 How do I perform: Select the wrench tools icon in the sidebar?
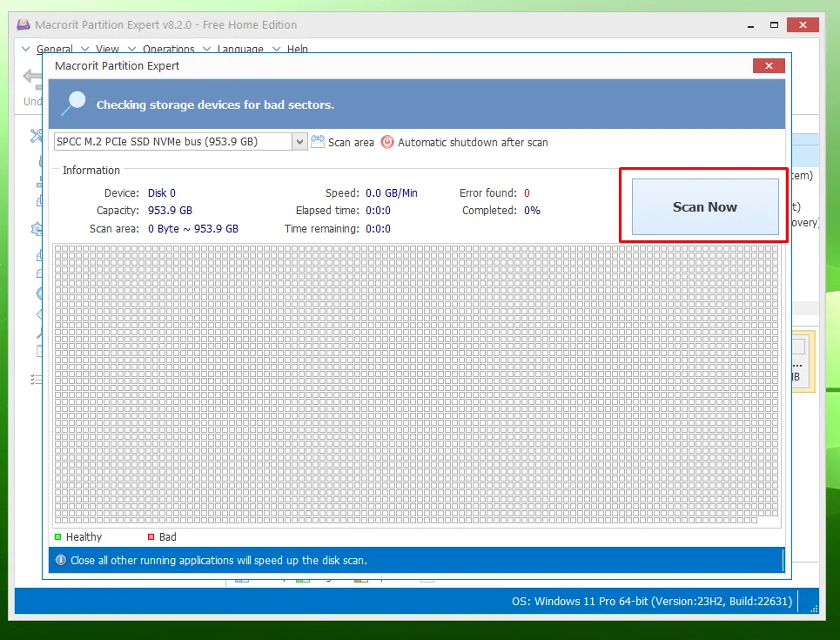[36, 135]
